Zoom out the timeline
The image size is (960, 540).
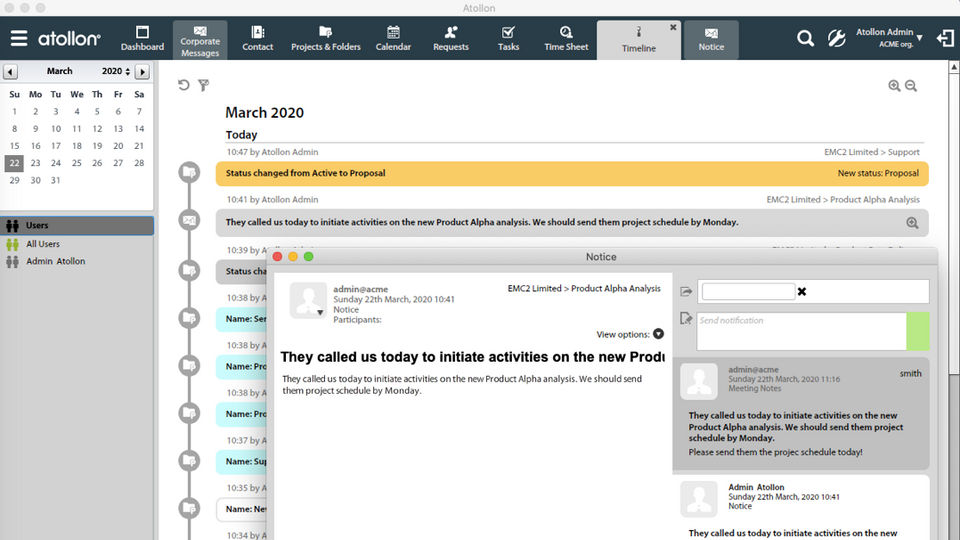pyautogui.click(x=911, y=86)
